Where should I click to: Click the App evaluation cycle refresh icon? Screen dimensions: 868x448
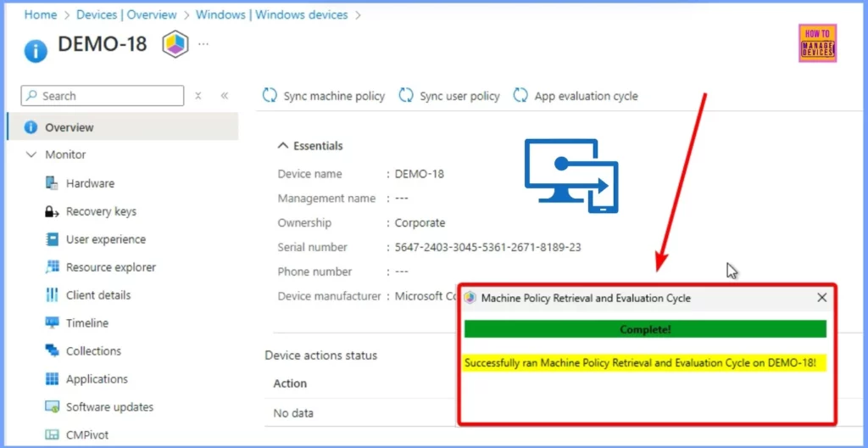[520, 96]
